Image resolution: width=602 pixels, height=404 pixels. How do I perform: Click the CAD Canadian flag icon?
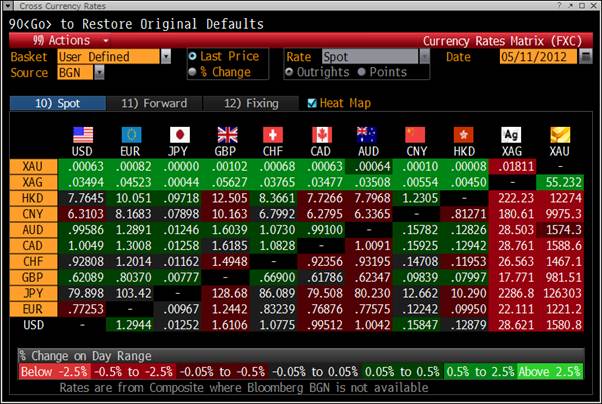pyautogui.click(x=321, y=134)
